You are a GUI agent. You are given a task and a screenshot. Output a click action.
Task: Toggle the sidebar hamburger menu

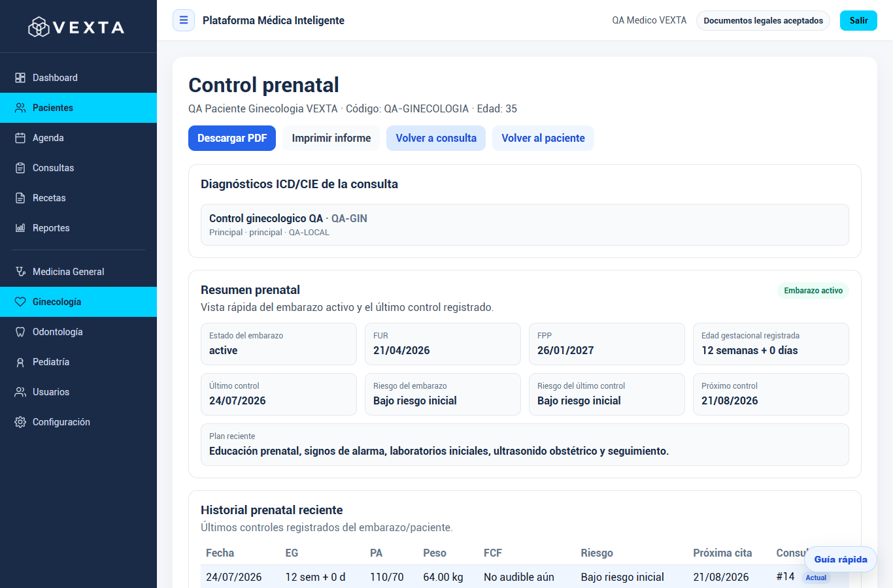point(184,20)
